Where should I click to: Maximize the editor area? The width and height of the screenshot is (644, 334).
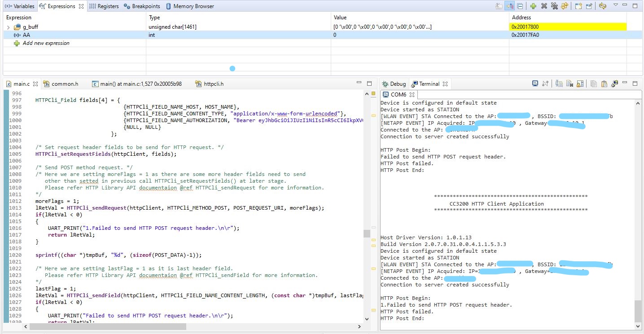369,83
